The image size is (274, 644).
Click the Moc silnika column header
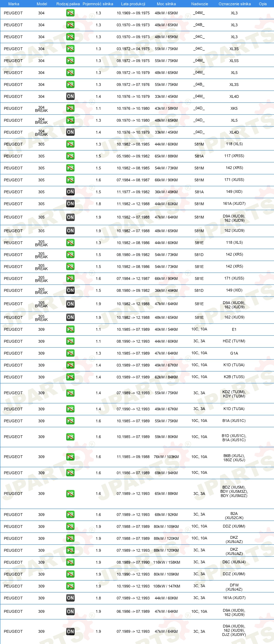(x=166, y=4)
